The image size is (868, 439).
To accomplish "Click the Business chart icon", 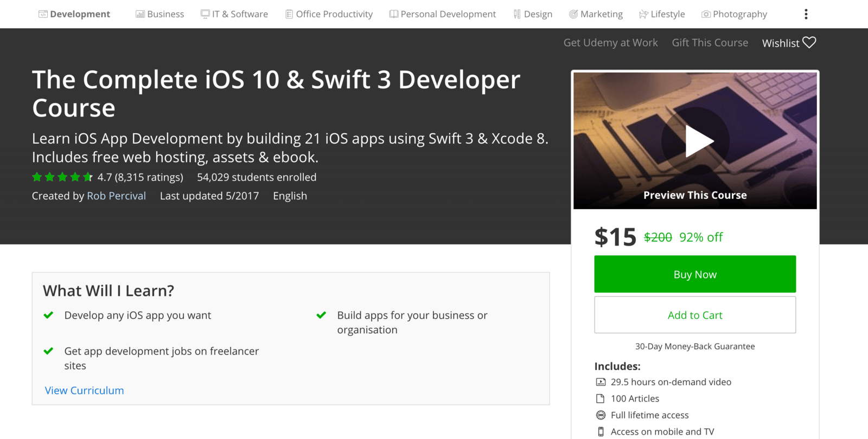I will point(140,14).
